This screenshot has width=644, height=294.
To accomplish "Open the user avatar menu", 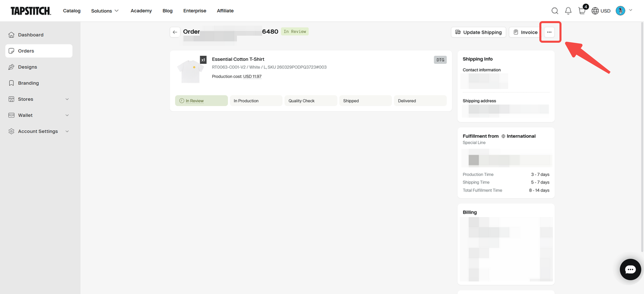I will [x=620, y=11].
